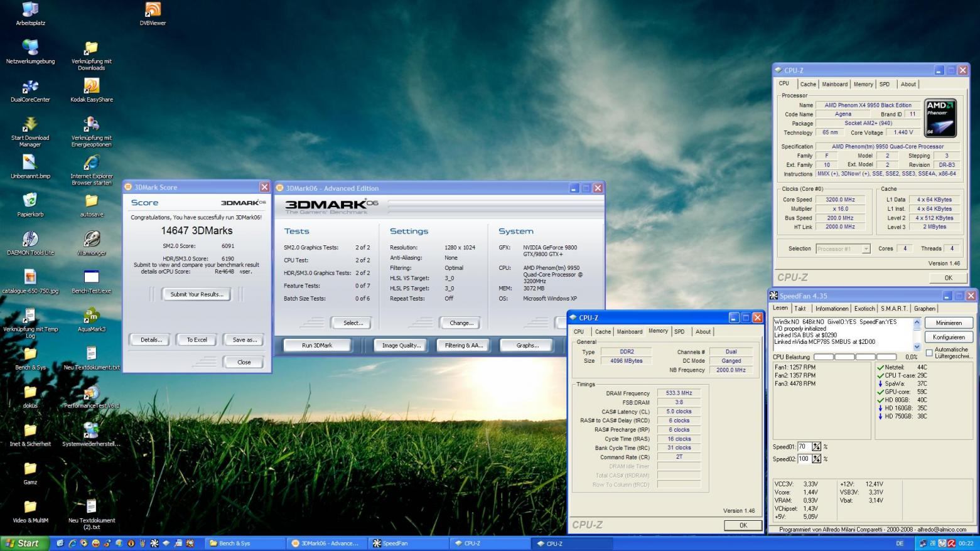Click the Image Quality button
The width and height of the screenshot is (980, 551).
[401, 345]
